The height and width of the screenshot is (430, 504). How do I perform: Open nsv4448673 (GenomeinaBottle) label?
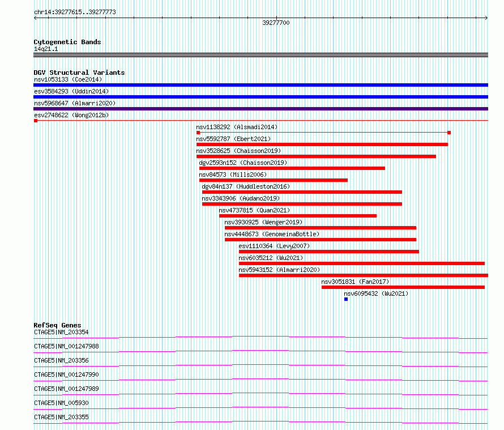tap(272, 234)
